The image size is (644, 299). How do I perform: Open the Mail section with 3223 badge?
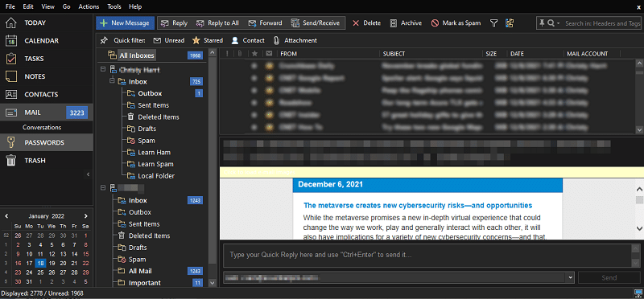pyautogui.click(x=47, y=113)
